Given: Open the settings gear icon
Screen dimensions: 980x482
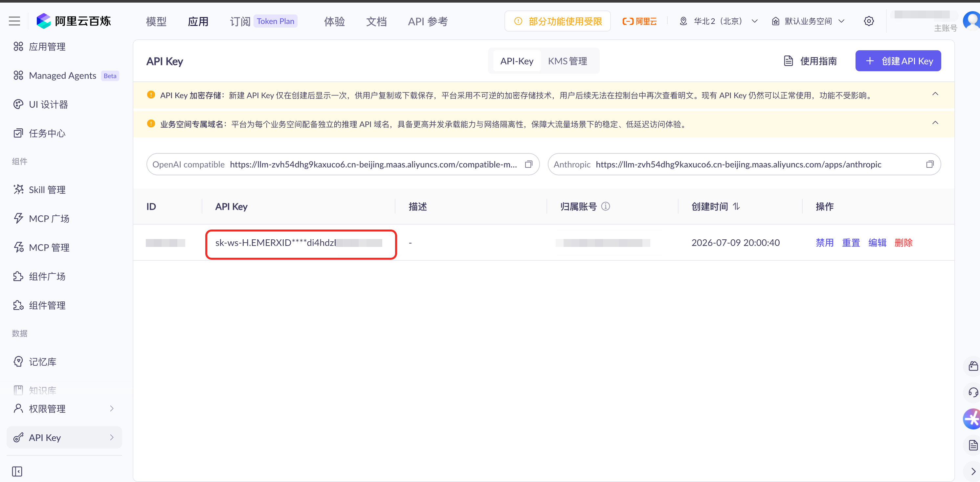Looking at the screenshot, I should [869, 21].
